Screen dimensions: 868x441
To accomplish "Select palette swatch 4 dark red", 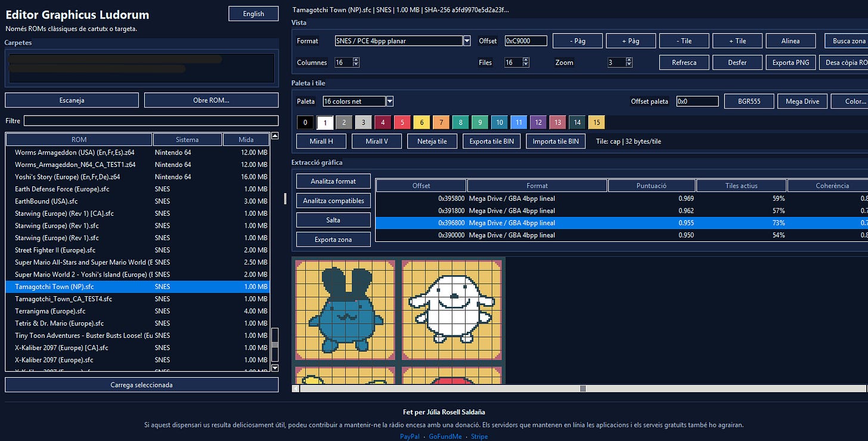I will [x=383, y=122].
